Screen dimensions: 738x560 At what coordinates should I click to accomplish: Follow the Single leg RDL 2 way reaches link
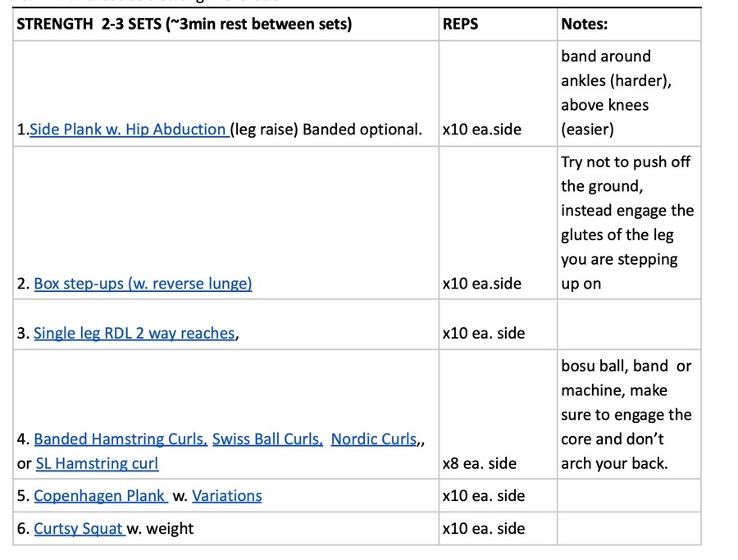coord(134,333)
